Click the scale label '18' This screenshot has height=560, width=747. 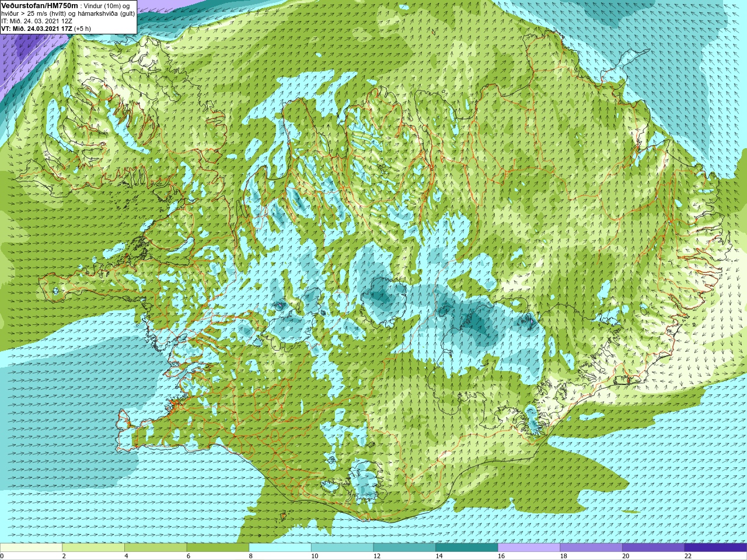564,556
